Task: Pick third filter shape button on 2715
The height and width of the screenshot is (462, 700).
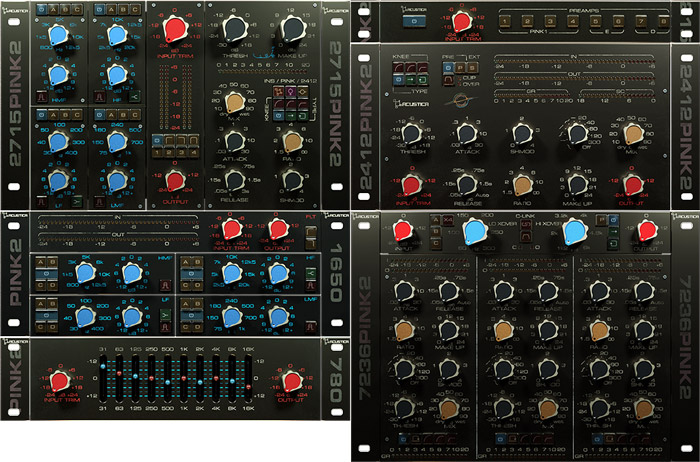Action: [193, 141]
